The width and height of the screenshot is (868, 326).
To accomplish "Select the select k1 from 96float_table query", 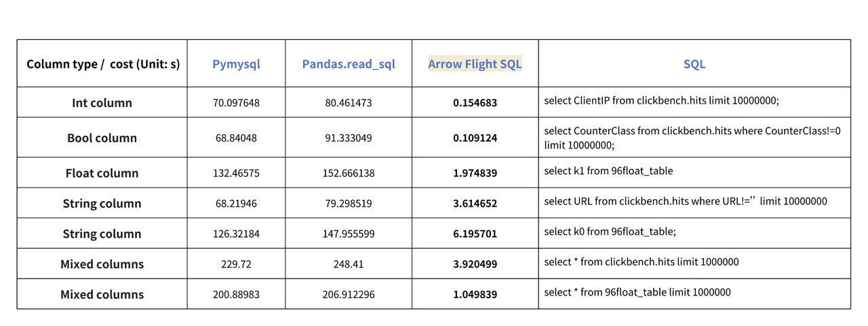I will pos(608,171).
